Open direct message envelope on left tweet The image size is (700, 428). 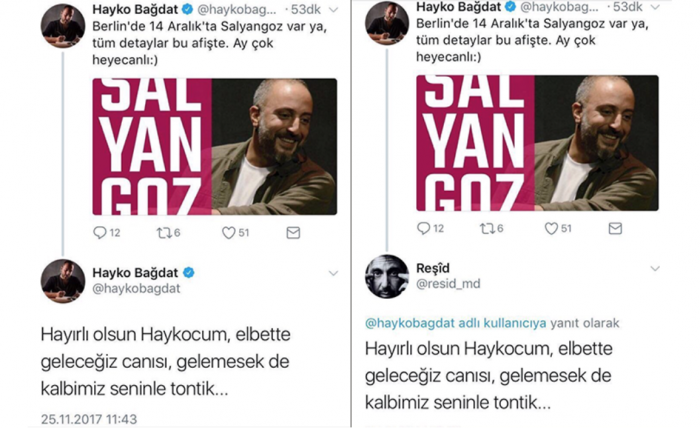(293, 233)
